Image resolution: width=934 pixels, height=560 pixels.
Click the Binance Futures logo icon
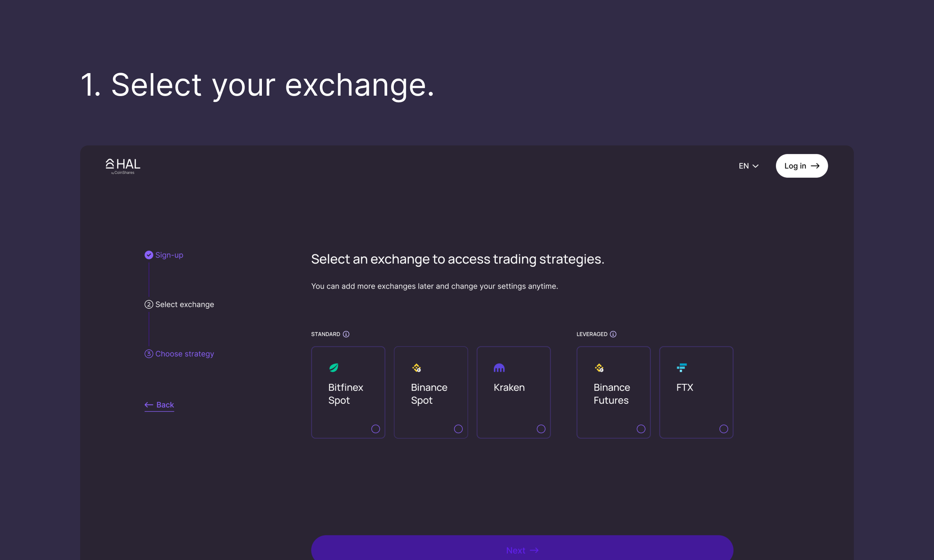pyautogui.click(x=599, y=367)
